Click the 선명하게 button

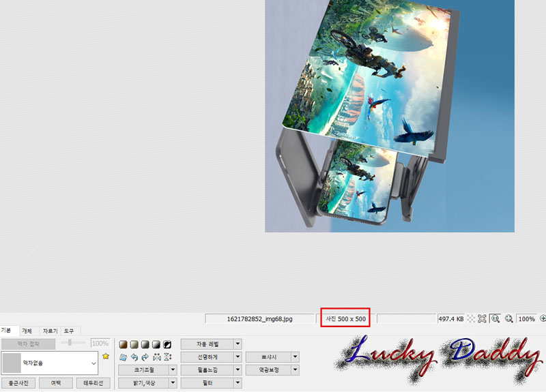[x=207, y=357]
